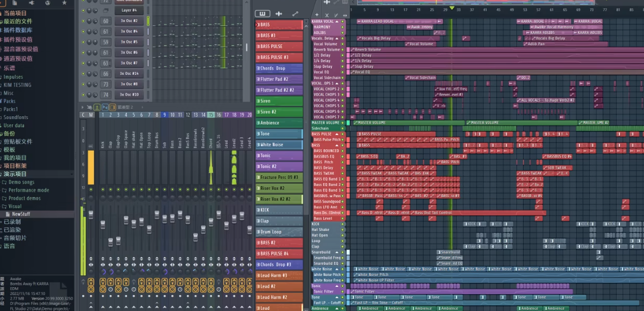Open the starred favorites tab in browser

tap(64, 3)
